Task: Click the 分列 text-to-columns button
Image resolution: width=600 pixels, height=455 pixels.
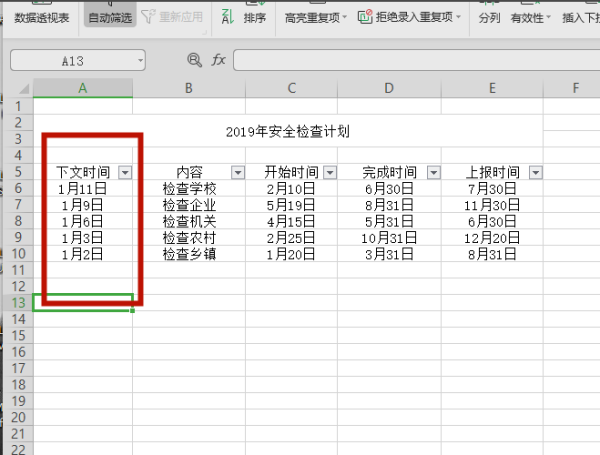Action: pos(489,18)
